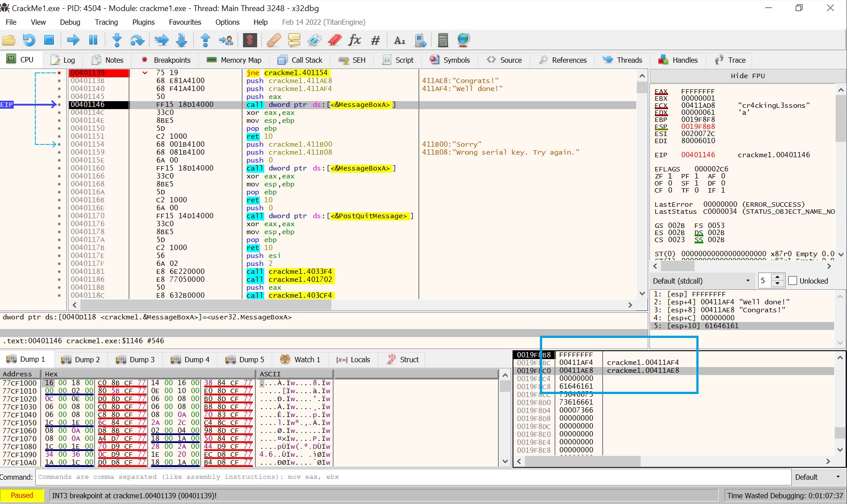Pause the running debuggee
Screen dimensions: 847x504
click(x=93, y=40)
